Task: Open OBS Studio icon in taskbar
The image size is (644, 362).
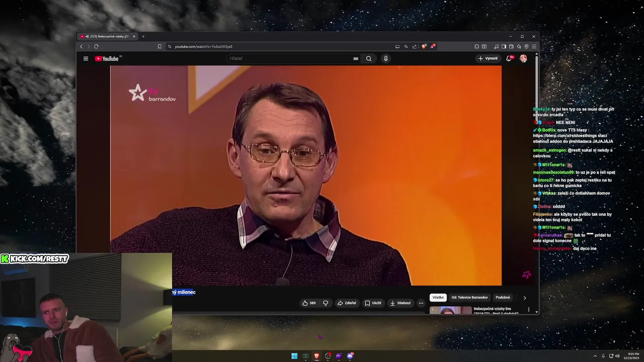Action: tap(328, 356)
